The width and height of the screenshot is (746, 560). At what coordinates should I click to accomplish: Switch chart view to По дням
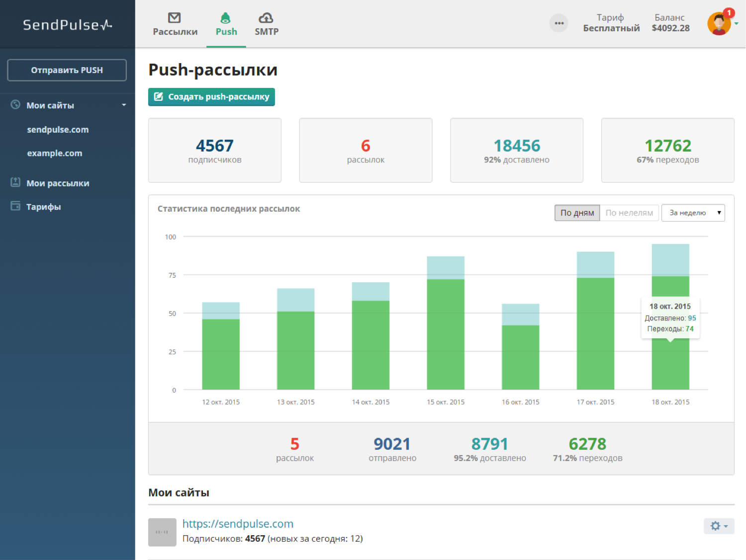pyautogui.click(x=577, y=213)
